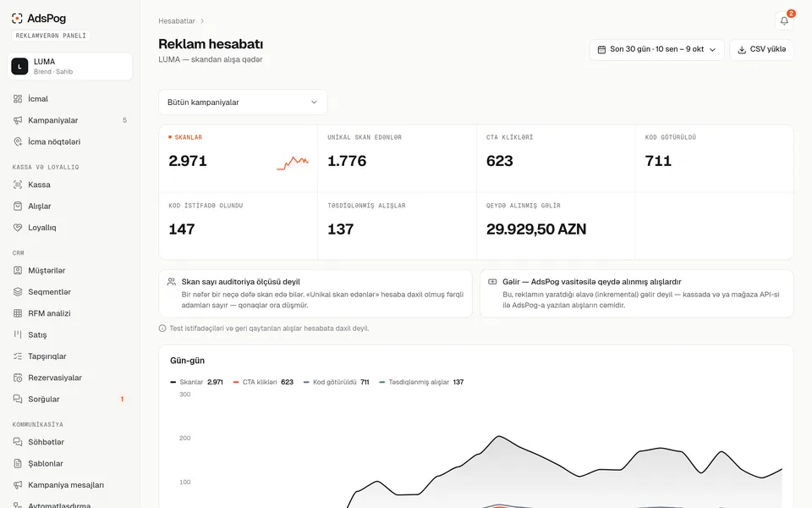This screenshot has height=508, width=812.
Task: Open the Bütün kampaniyalar dropdown
Action: coord(243,102)
